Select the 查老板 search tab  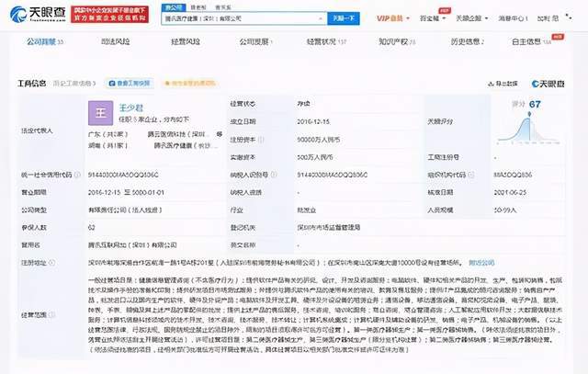coord(198,7)
